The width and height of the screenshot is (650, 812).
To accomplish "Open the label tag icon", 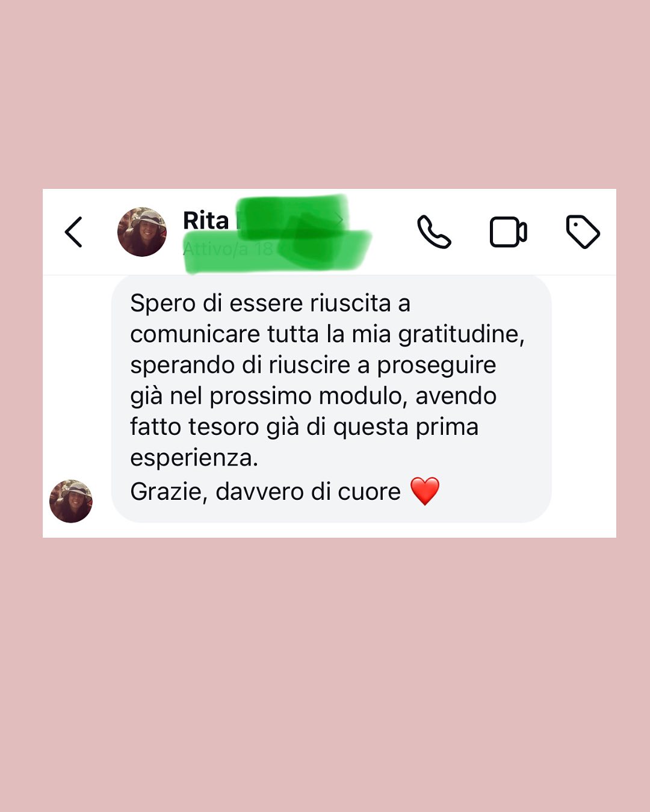I will pos(583,232).
